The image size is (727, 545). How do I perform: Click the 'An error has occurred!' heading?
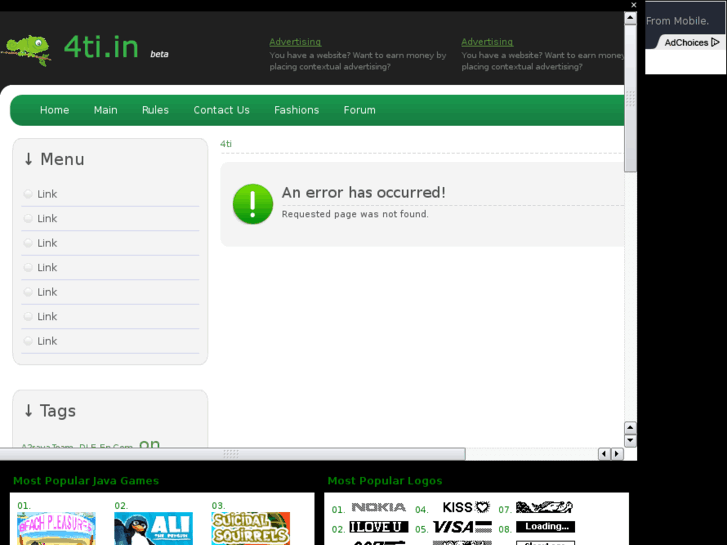(364, 192)
